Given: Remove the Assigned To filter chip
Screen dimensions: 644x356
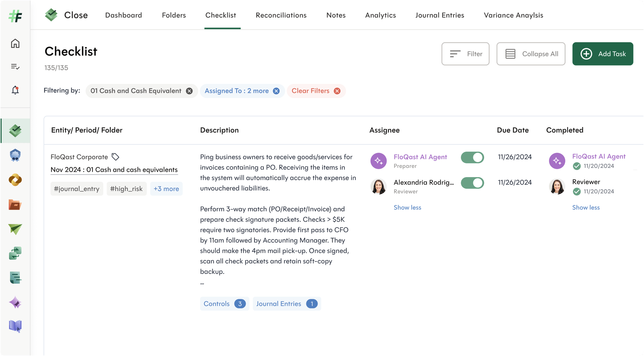Looking at the screenshot, I should coord(276,91).
